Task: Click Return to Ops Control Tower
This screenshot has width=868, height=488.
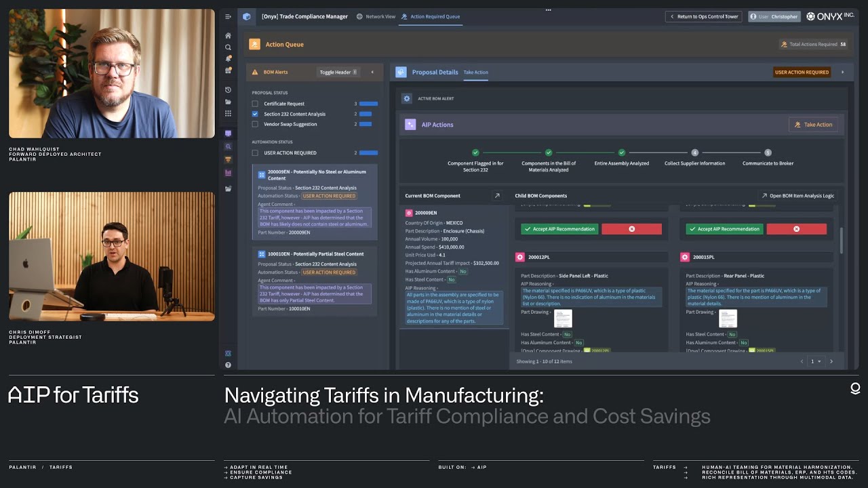Action: [704, 16]
